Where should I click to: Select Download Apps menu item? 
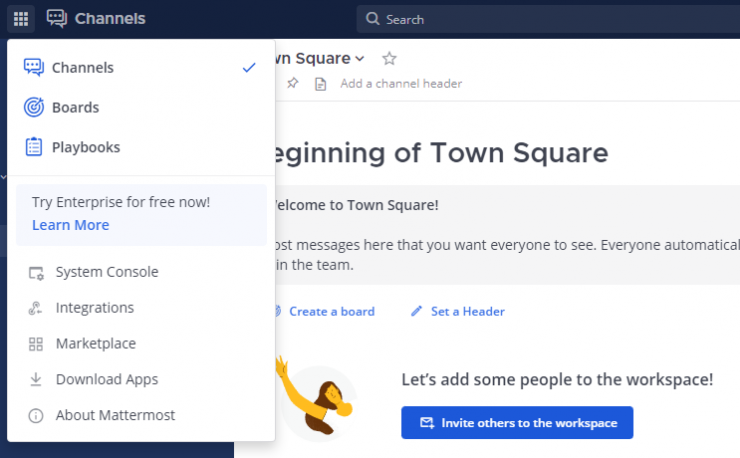pos(141,380)
